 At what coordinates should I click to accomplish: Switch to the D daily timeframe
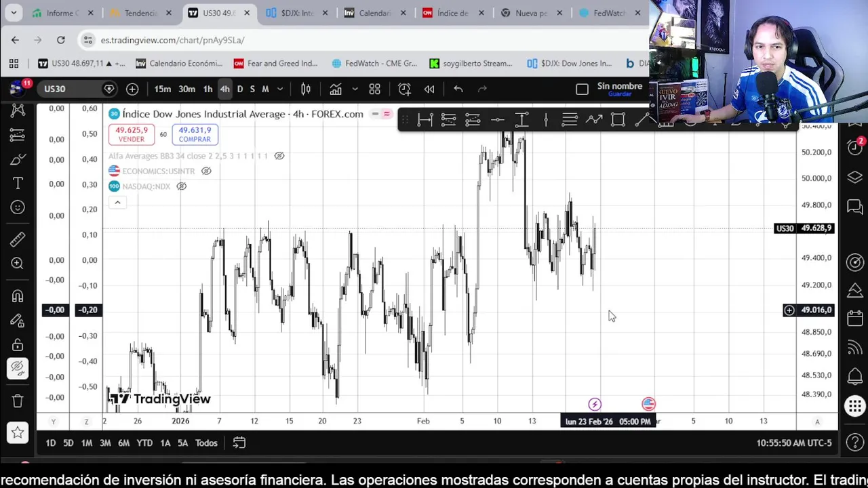tap(239, 89)
